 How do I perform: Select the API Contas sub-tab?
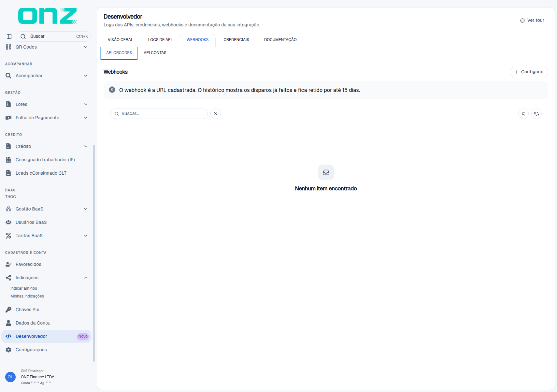(x=155, y=53)
